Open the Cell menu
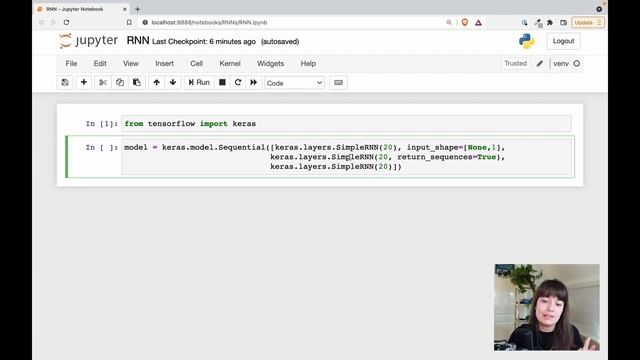 196,64
